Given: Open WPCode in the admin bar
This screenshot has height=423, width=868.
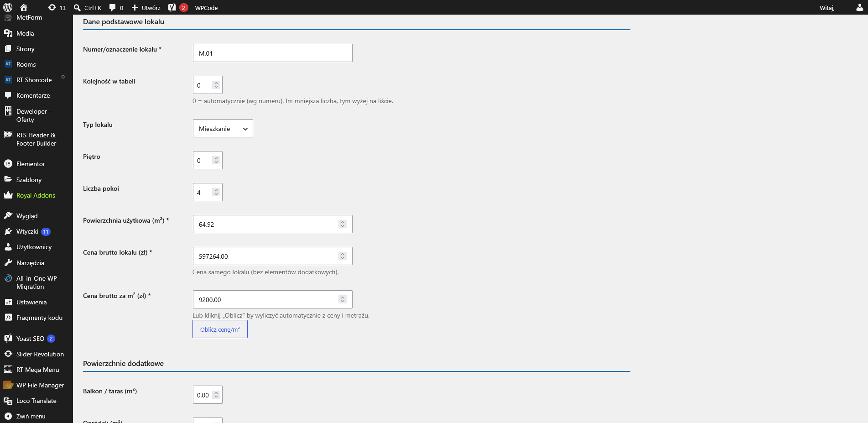Looking at the screenshot, I should 206,7.
